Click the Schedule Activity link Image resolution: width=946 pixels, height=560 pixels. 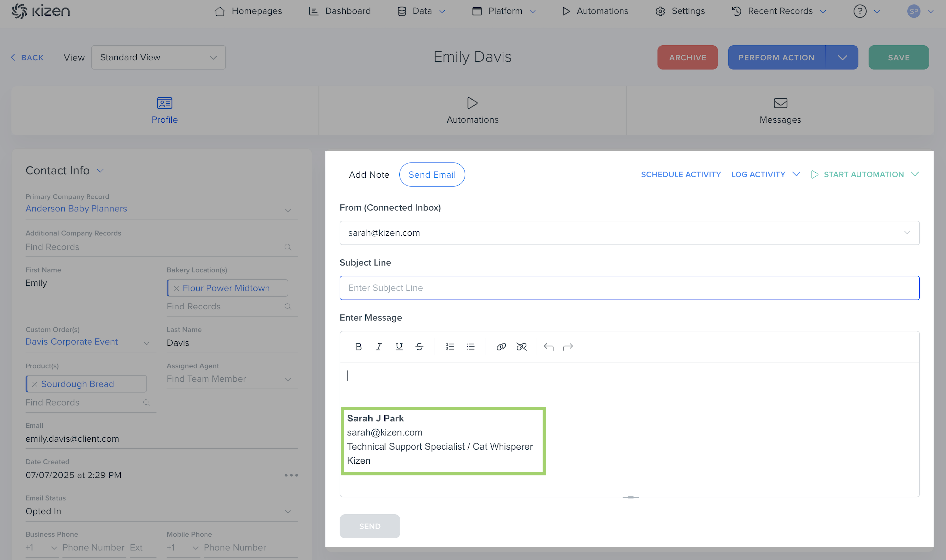click(680, 174)
